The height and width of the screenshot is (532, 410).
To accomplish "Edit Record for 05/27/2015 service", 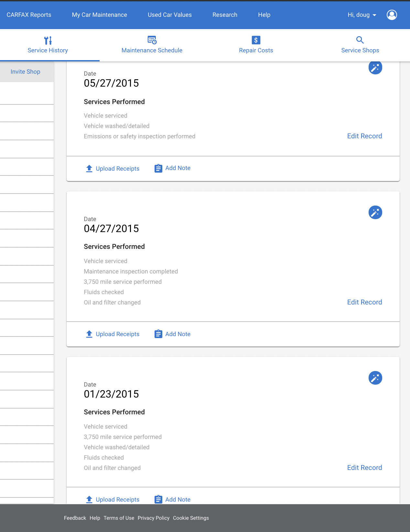I will tap(364, 136).
